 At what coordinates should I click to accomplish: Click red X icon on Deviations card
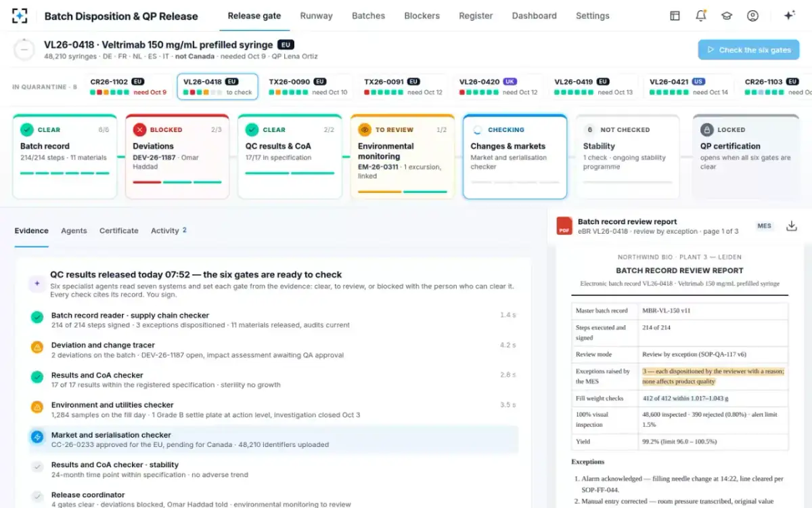pyautogui.click(x=139, y=129)
